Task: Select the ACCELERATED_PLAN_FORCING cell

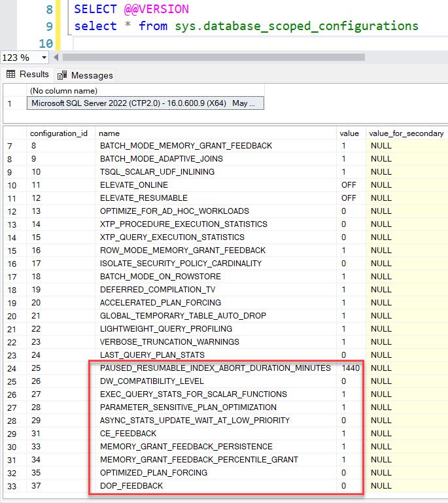Action: [x=216, y=303]
